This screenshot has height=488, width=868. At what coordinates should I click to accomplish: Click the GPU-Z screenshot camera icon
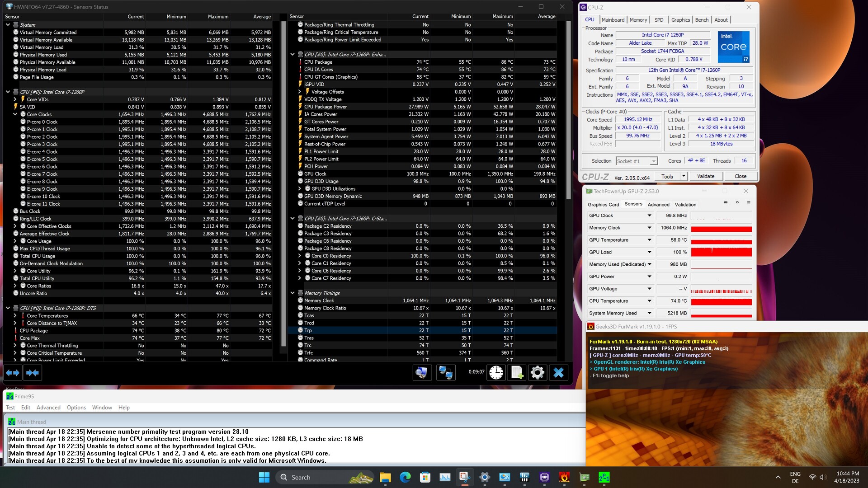tap(726, 202)
